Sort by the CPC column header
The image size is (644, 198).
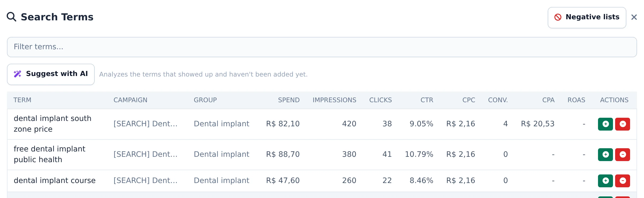(469, 100)
